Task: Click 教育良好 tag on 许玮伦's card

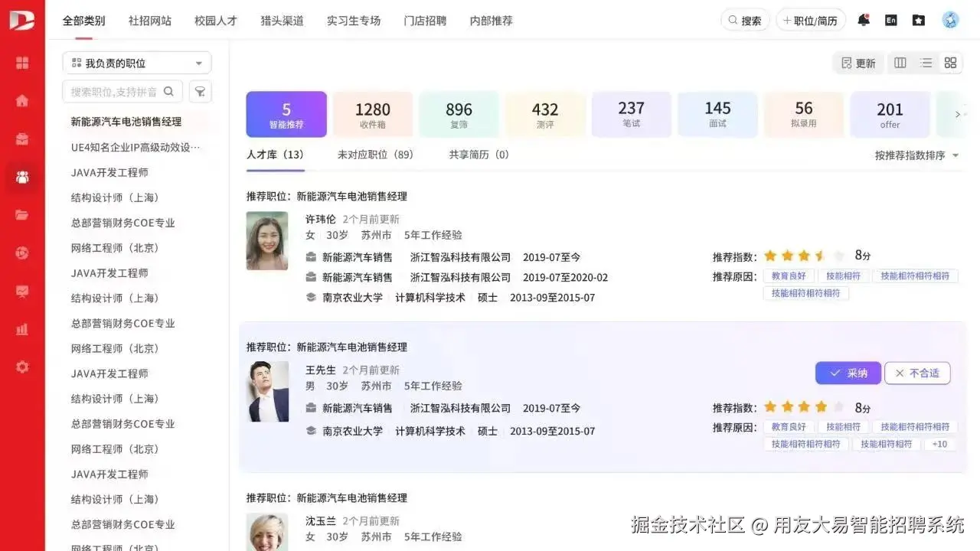Action: click(788, 276)
